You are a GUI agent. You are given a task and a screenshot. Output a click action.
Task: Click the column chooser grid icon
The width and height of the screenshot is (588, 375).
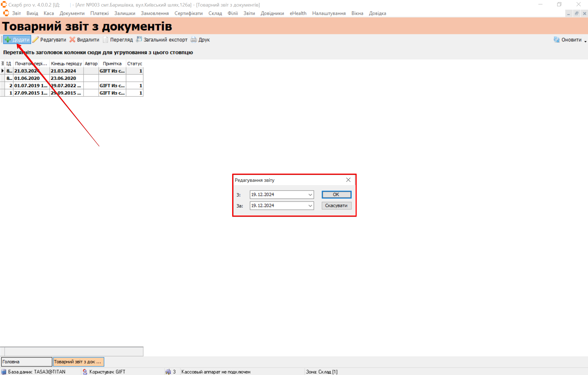tap(2, 63)
